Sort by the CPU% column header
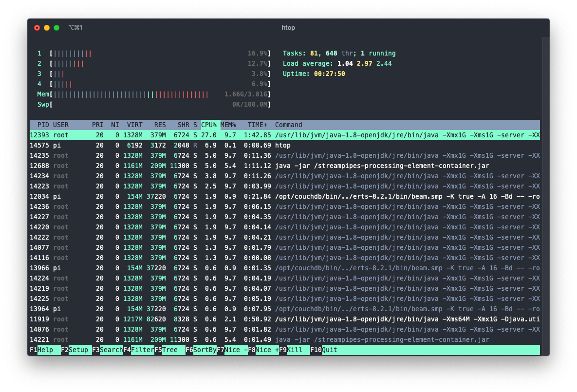The width and height of the screenshot is (577, 392). 209,125
